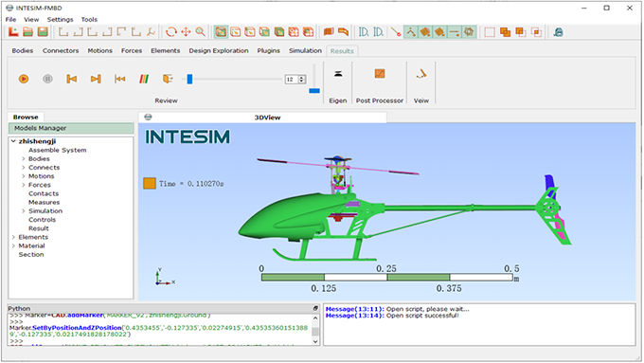This screenshot has width=644, height=363.
Task: Toggle the highlighted shaded view mode button
Action: 221,32
